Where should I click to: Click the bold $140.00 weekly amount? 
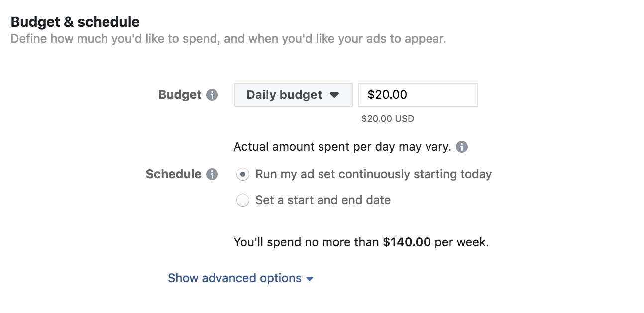(x=407, y=243)
